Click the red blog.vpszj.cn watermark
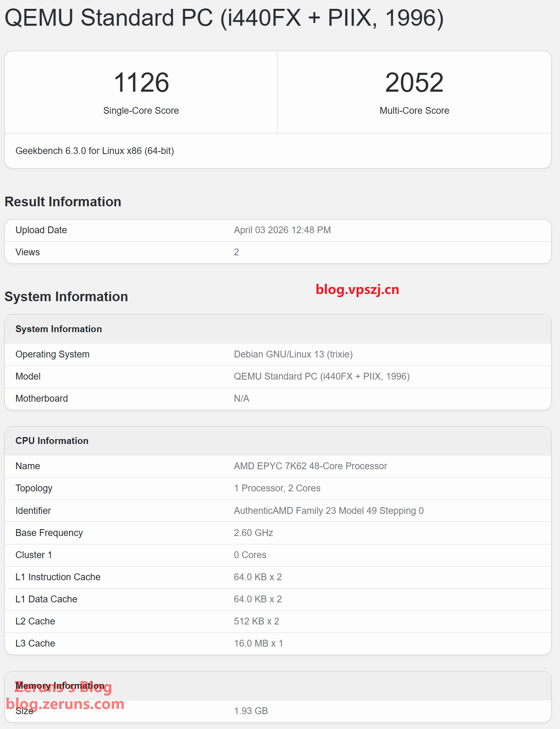Screen dimensions: 560x729 [357, 290]
